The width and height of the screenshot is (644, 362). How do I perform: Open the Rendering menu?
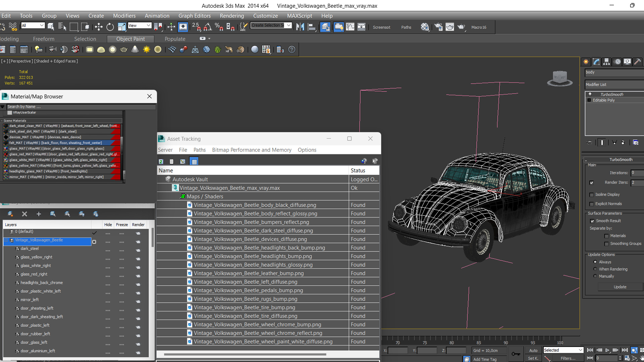(x=232, y=16)
